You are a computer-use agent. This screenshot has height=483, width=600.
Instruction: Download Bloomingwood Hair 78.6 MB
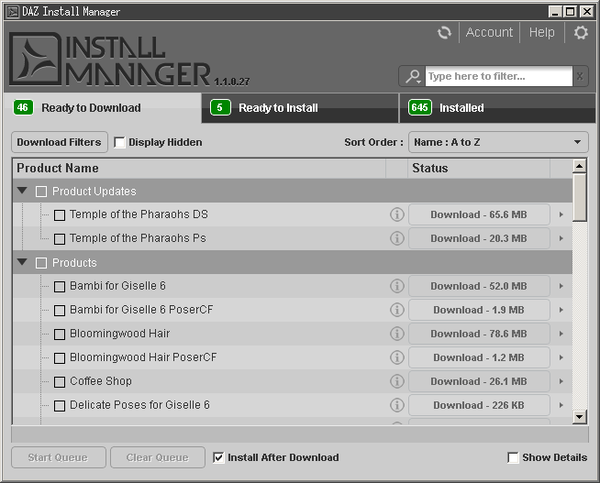(x=479, y=333)
